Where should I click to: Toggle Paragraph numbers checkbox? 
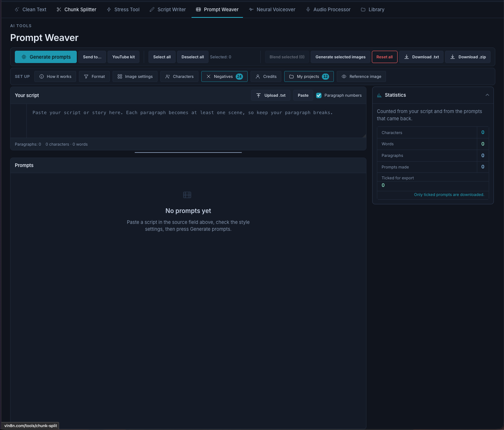(x=319, y=95)
